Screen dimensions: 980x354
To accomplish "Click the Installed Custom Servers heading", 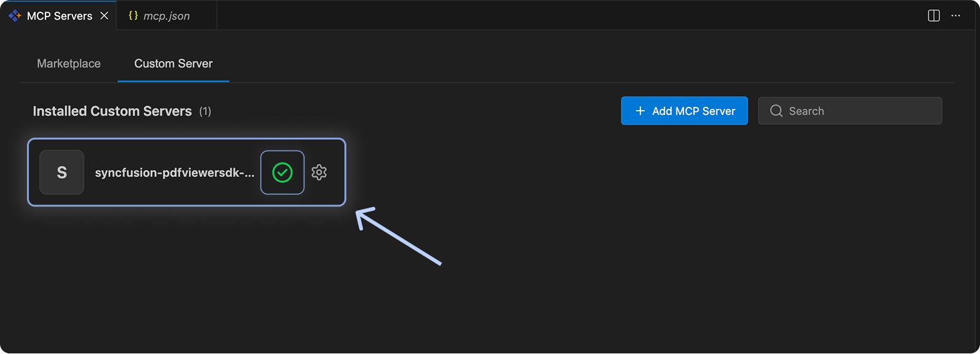I will tap(112, 111).
